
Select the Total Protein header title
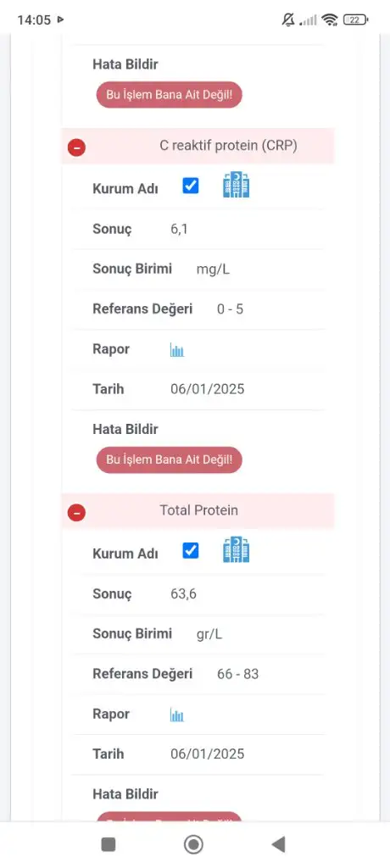click(199, 510)
